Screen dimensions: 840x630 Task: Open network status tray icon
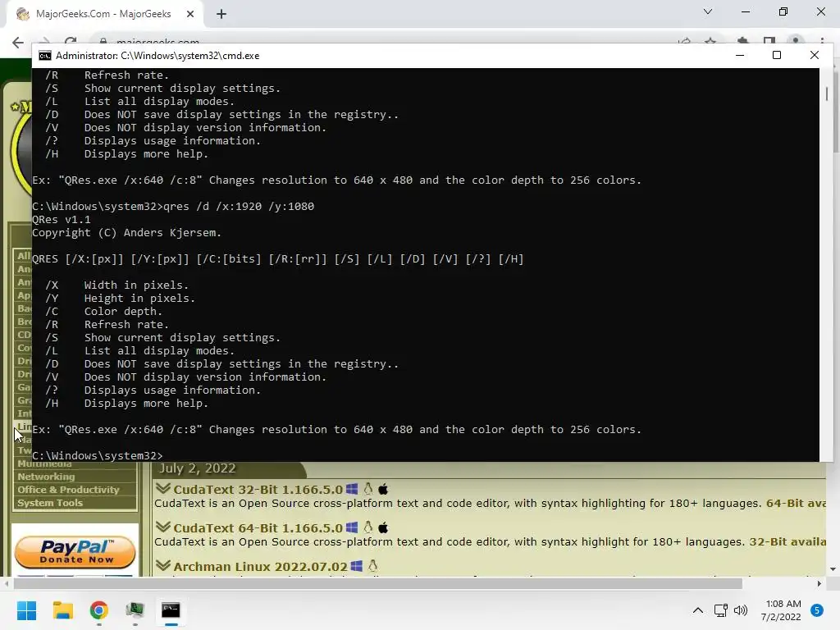720,610
